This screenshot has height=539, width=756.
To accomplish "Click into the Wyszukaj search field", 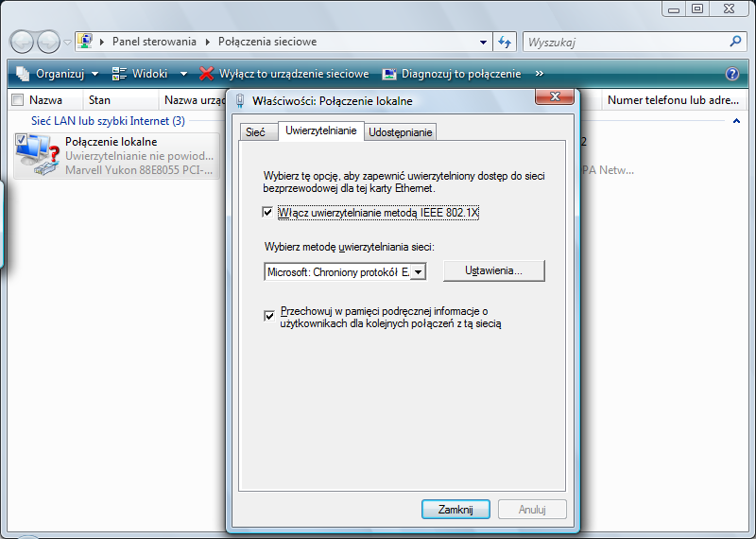I will 624,42.
